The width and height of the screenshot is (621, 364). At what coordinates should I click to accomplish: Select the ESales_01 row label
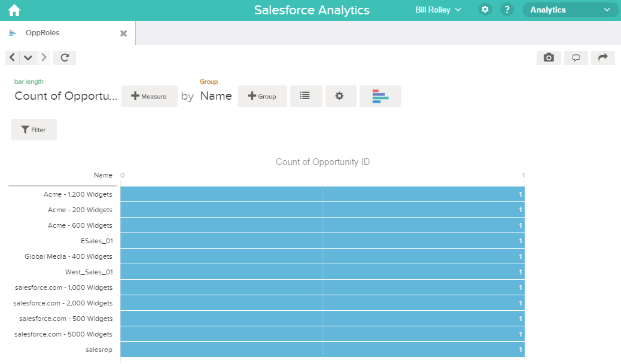(x=97, y=240)
